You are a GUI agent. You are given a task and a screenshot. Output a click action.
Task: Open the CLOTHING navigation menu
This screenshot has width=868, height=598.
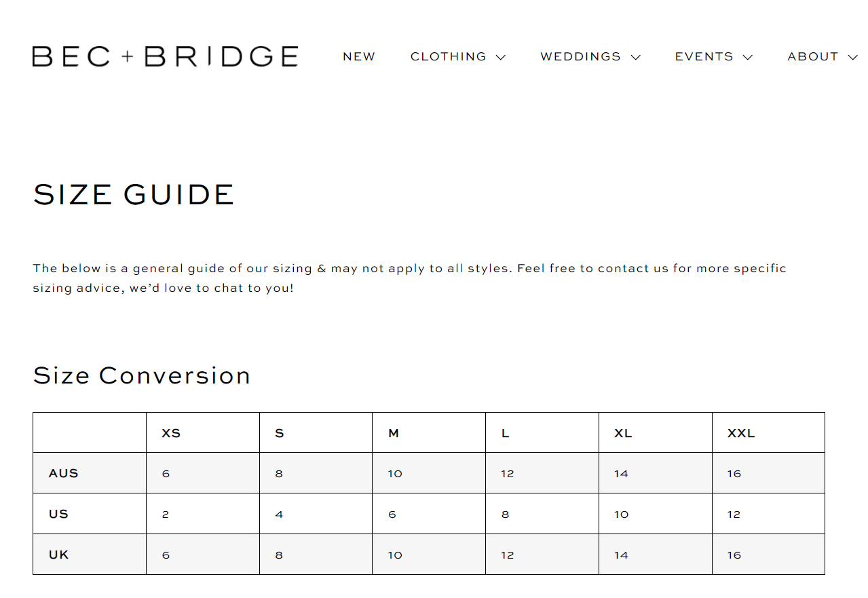449,57
